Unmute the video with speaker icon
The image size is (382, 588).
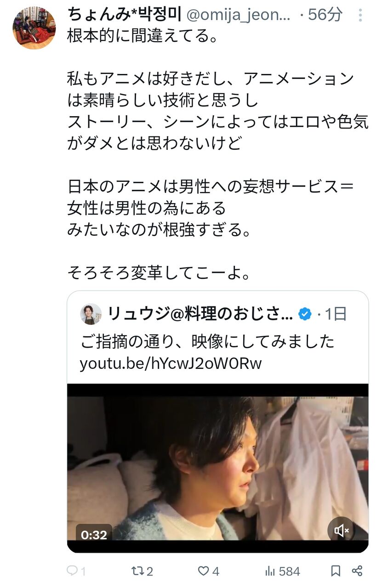341,531
